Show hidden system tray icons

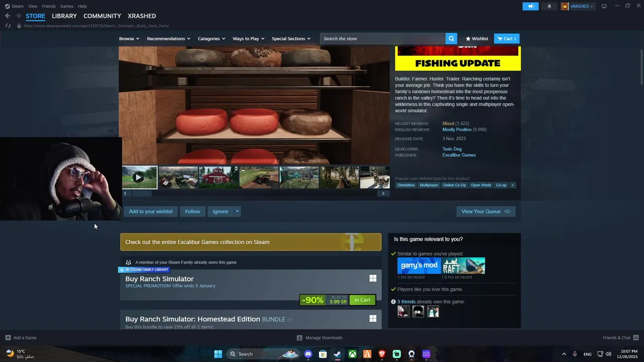(x=563, y=354)
